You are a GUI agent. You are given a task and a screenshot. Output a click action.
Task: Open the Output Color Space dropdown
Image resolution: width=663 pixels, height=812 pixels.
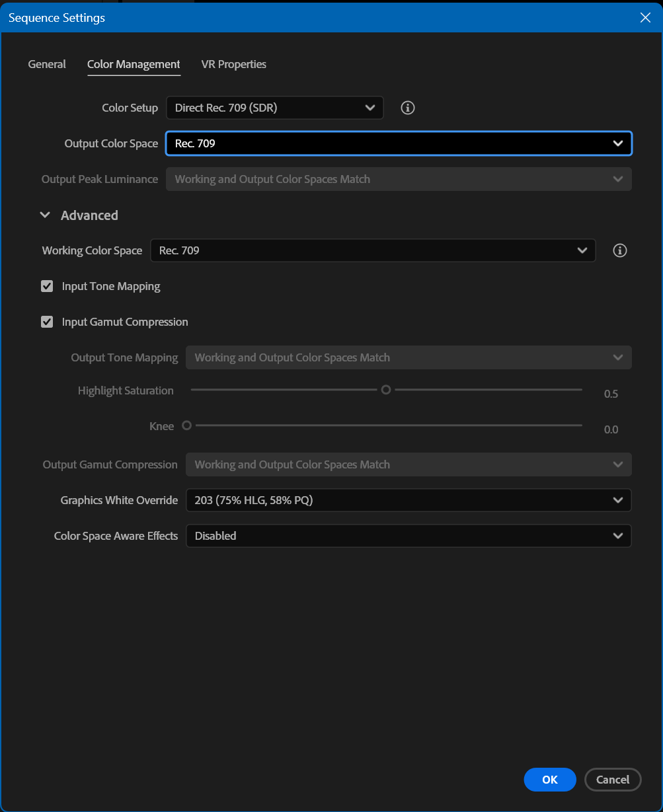click(398, 143)
